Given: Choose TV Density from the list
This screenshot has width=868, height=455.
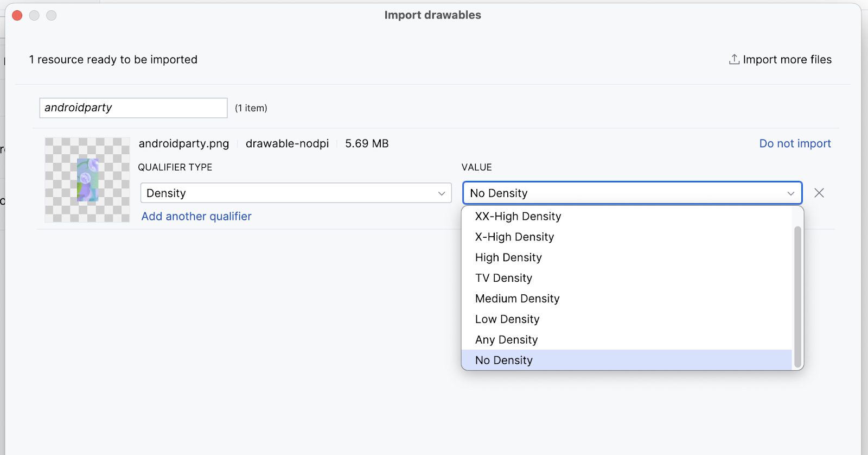Looking at the screenshot, I should coord(503,278).
